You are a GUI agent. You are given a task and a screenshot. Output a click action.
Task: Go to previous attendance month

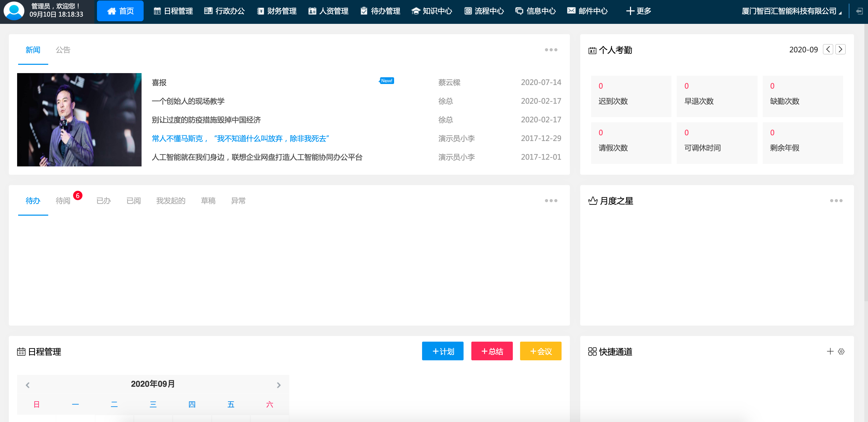click(828, 50)
